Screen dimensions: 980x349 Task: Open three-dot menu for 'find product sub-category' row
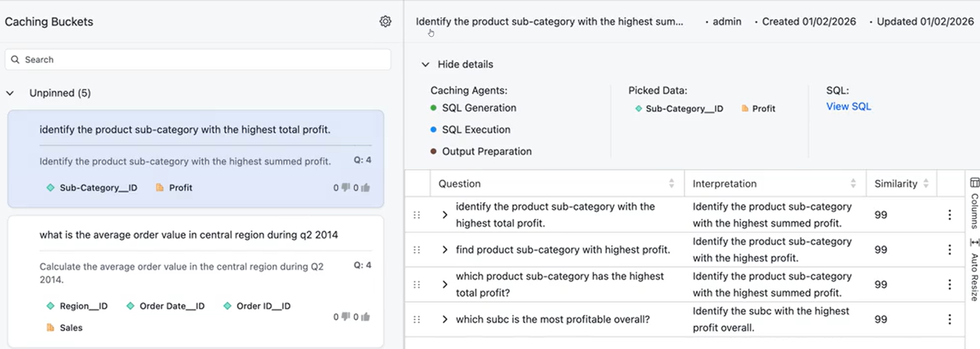[949, 250]
